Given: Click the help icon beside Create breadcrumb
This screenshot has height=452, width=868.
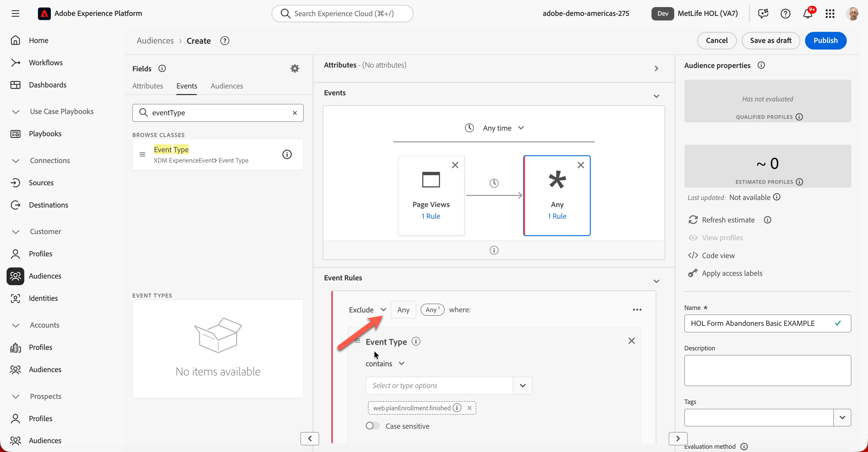Looking at the screenshot, I should pyautogui.click(x=225, y=41).
